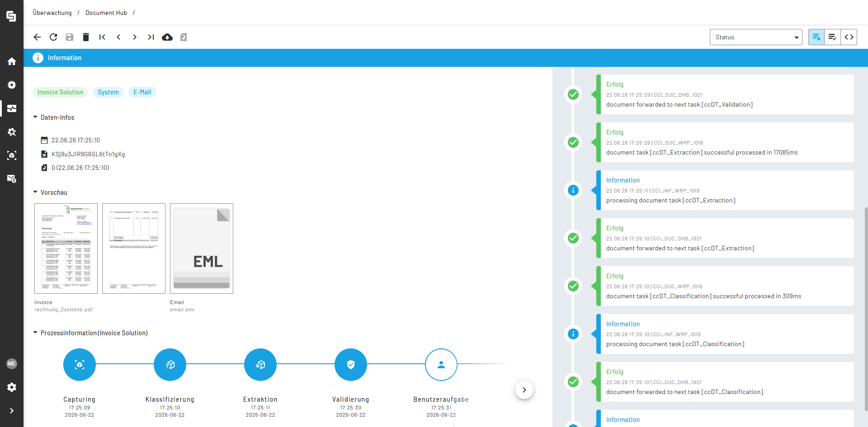This screenshot has height=427, width=868.
Task: Select the E-Mail tab chip
Action: tap(142, 92)
